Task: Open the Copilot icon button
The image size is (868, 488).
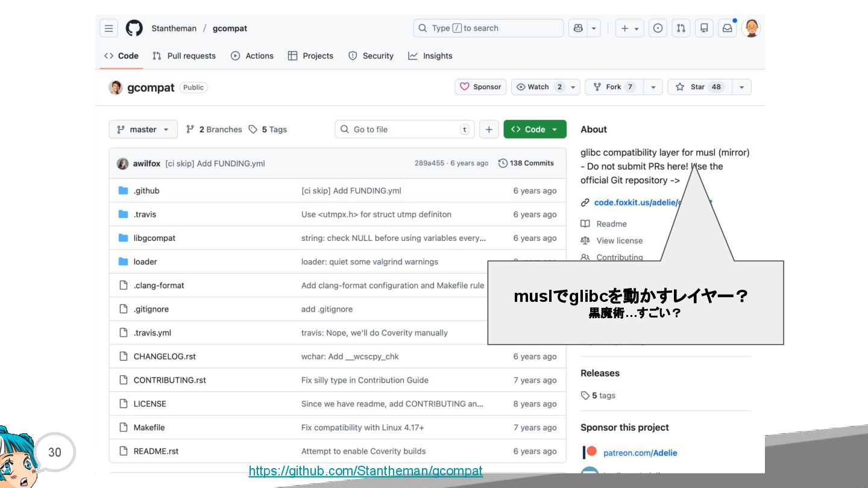Action: point(578,28)
